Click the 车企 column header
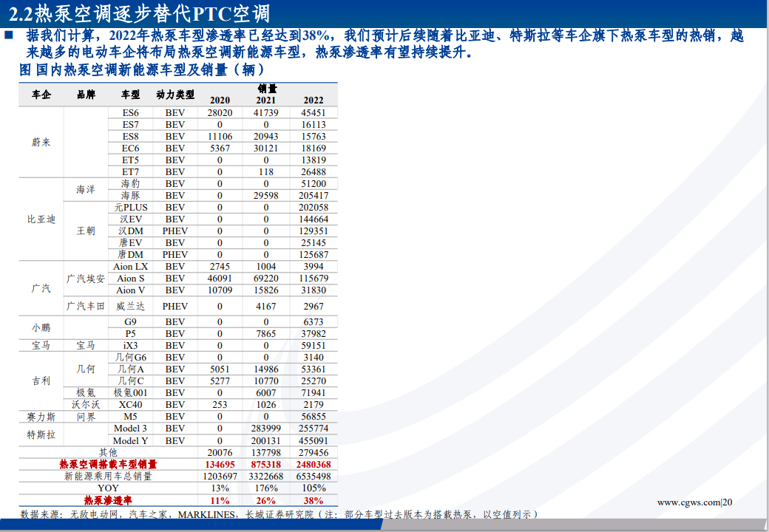Viewport: 769px width, 532px height. tap(41, 95)
